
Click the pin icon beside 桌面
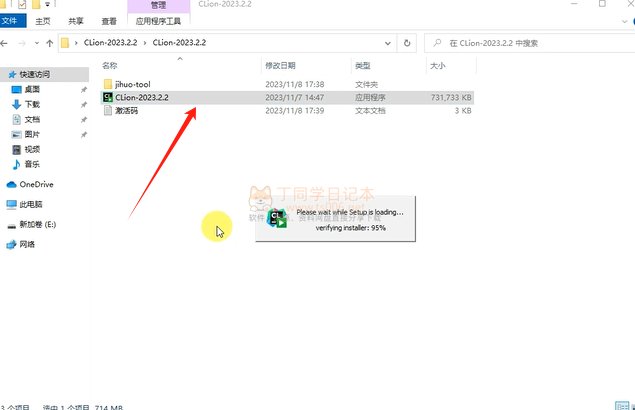[x=83, y=90]
